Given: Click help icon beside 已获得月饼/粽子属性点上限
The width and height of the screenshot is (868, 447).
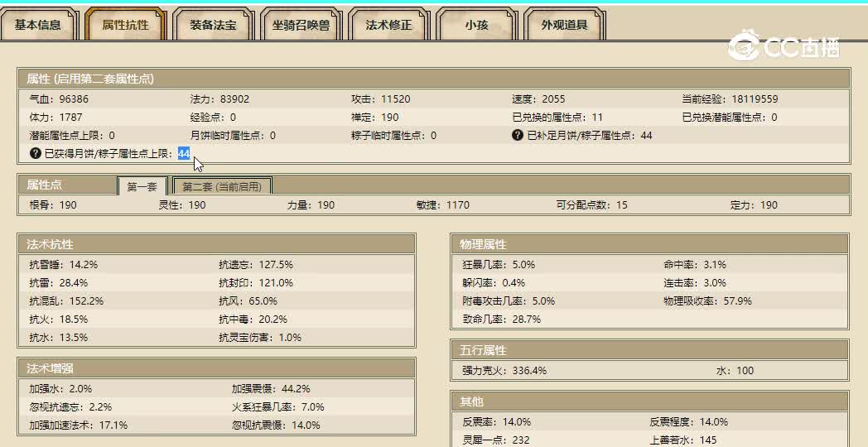Looking at the screenshot, I should tap(36, 153).
